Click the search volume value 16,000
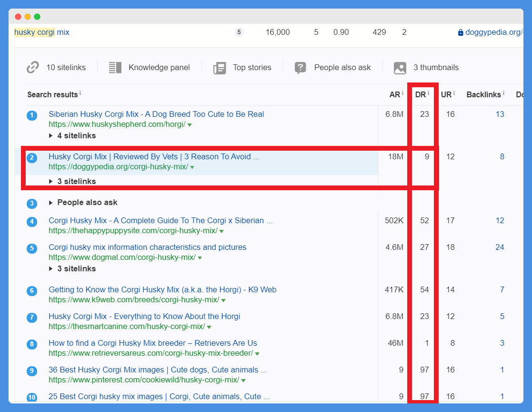The height and width of the screenshot is (412, 532). point(278,32)
